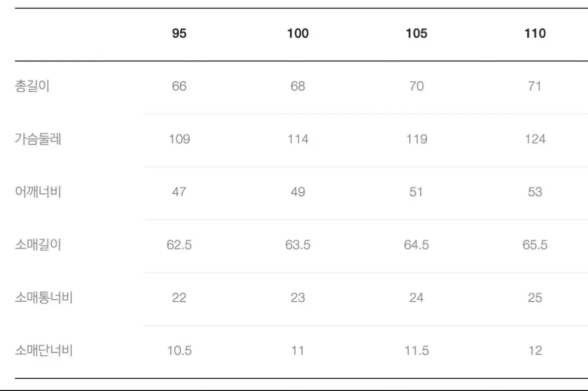Click the 가슴둘레 row label
Viewport: 588px width, 391px height.
pos(38,139)
